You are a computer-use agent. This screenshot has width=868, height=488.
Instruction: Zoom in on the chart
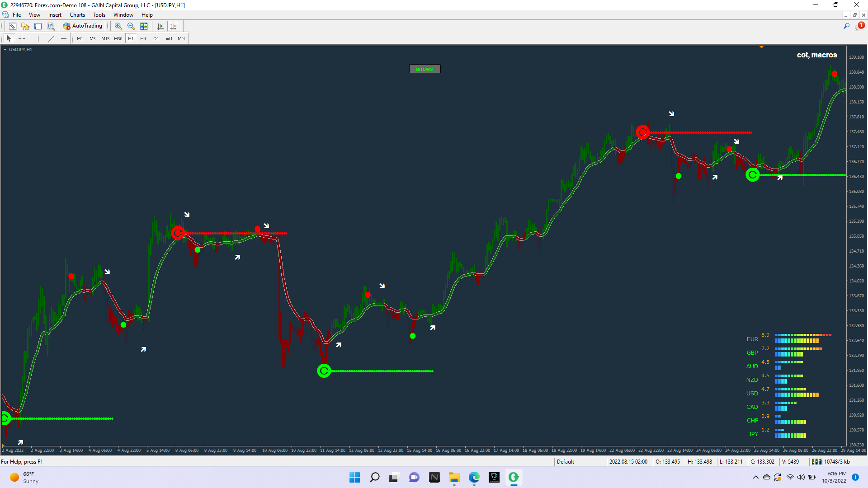pos(118,26)
